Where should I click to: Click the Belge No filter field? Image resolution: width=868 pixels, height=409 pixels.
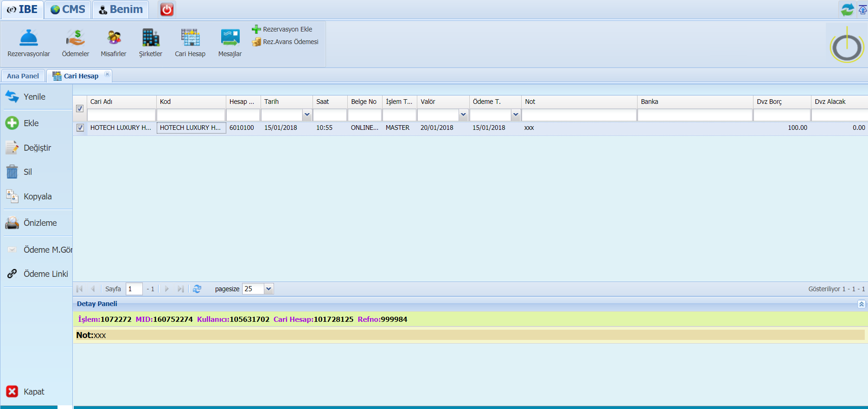pos(364,115)
